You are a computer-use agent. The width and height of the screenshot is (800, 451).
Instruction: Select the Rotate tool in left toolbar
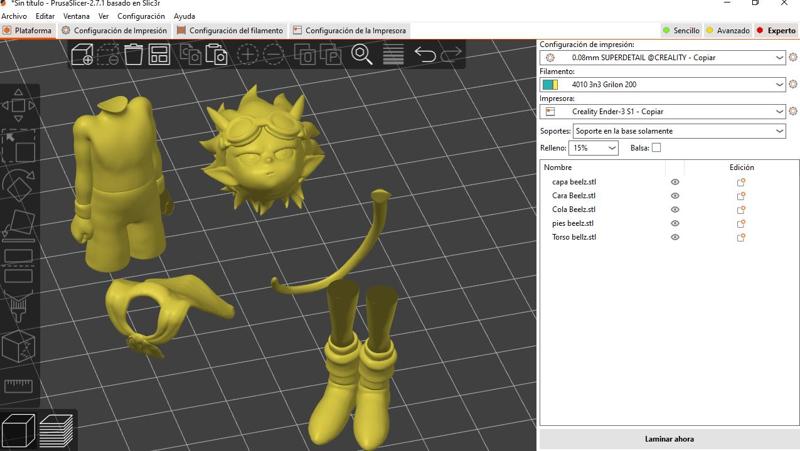pos(18,186)
